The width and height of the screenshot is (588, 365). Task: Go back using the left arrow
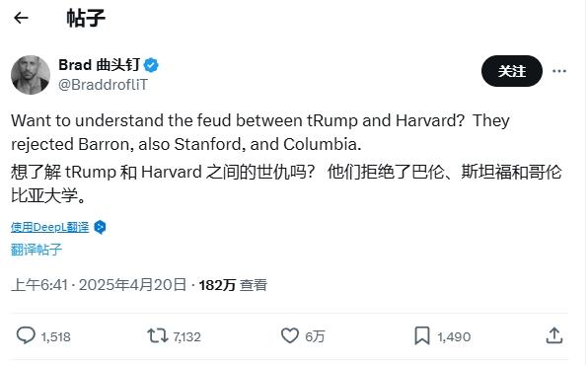tap(21, 18)
